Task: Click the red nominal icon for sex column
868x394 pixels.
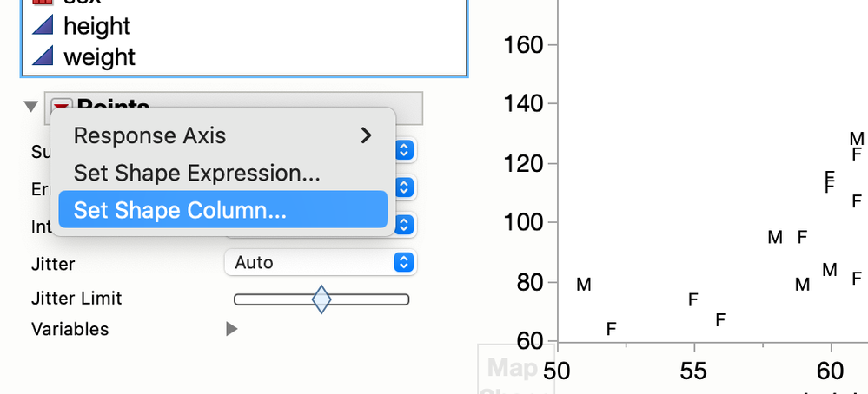Action: [x=43, y=2]
